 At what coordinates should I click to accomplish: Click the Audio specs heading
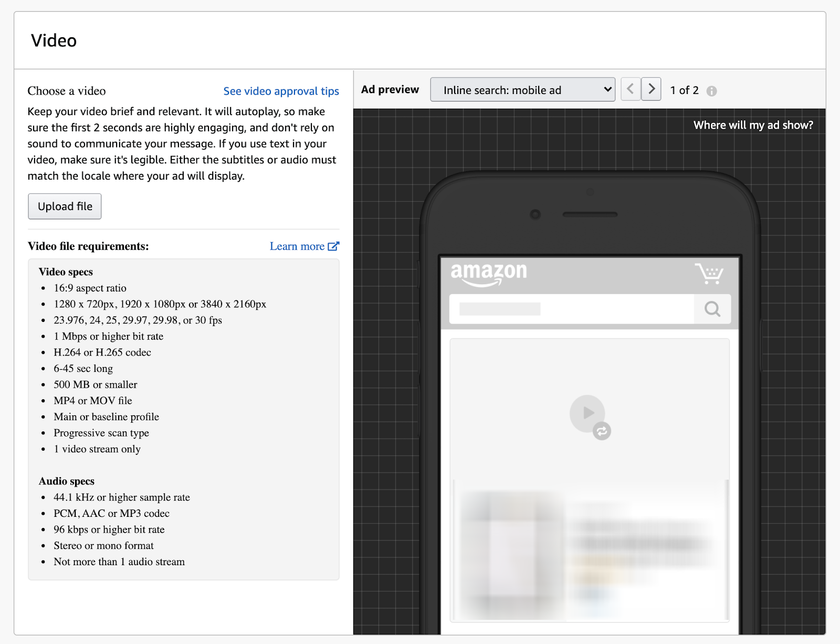(x=67, y=481)
